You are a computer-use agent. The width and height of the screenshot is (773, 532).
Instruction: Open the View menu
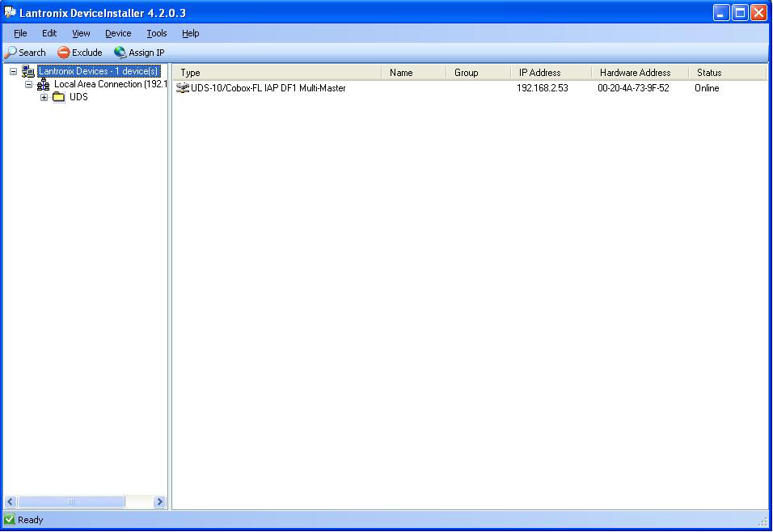coord(81,33)
